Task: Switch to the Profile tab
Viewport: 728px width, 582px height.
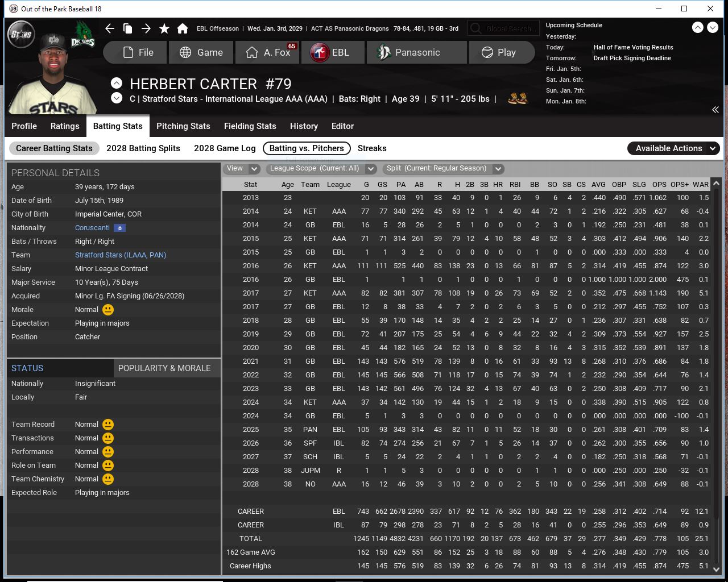Action: (x=24, y=126)
